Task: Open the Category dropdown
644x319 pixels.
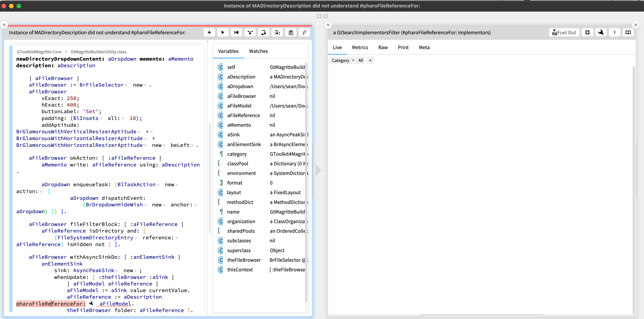Action: tap(343, 60)
